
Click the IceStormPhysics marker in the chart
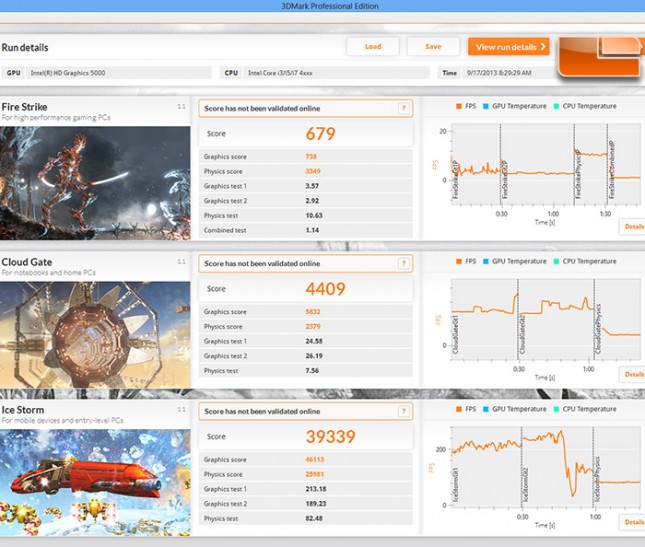point(597,479)
